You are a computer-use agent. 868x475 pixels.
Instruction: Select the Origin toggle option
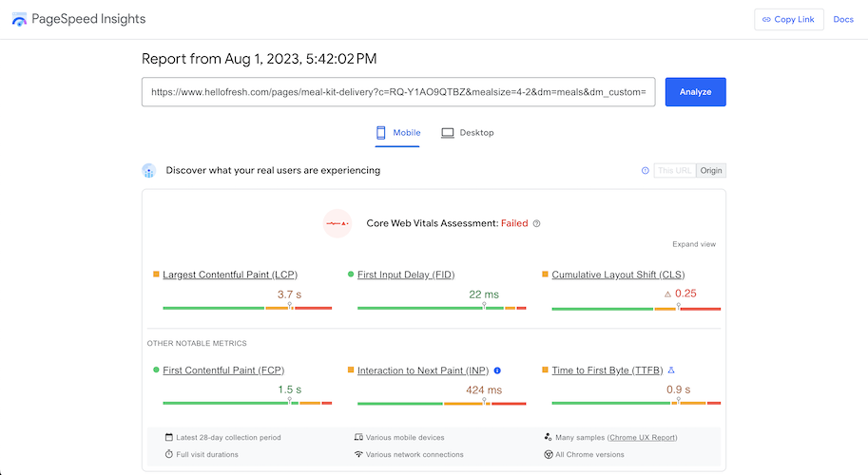click(711, 171)
